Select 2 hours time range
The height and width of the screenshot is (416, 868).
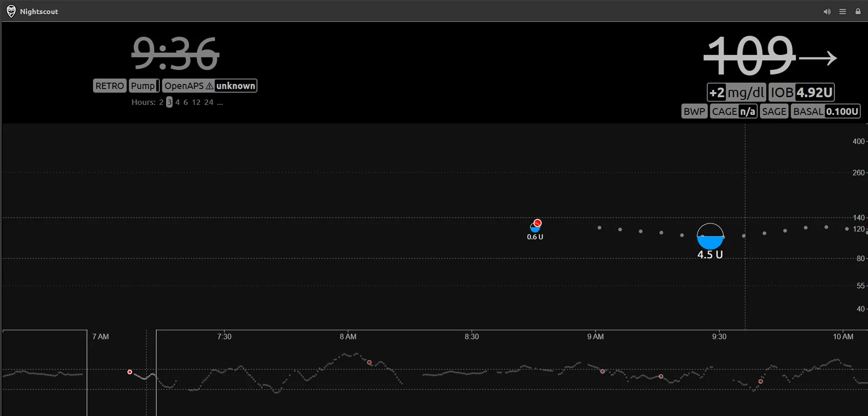coord(161,102)
